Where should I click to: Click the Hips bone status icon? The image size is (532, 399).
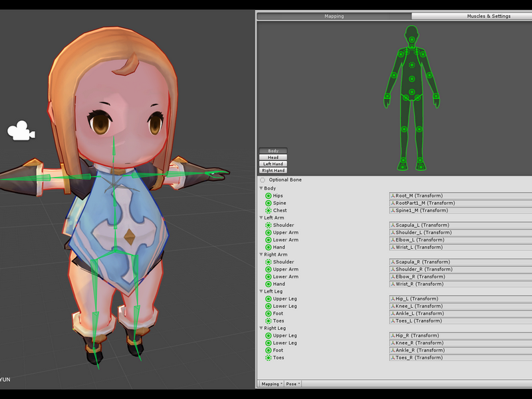pos(268,196)
